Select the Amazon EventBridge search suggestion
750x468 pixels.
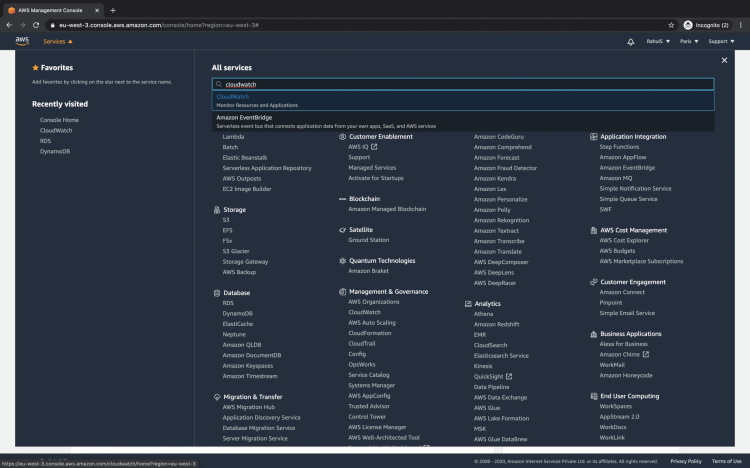(463, 122)
